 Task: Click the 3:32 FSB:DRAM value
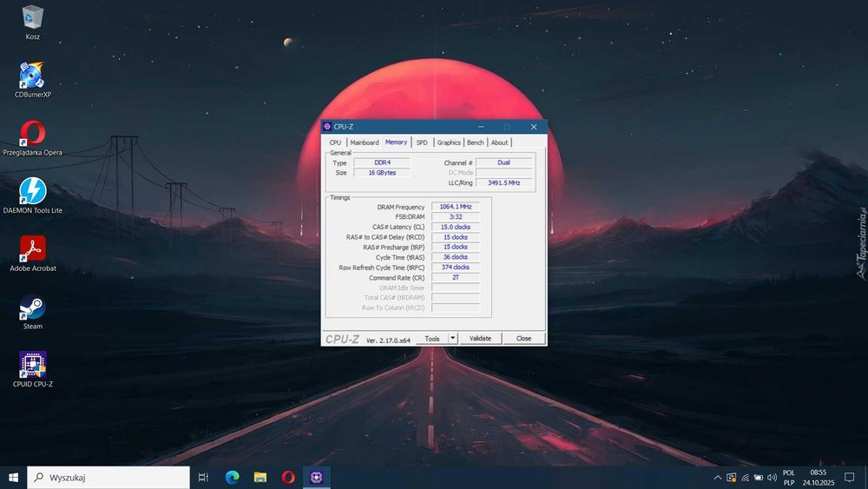click(x=456, y=216)
